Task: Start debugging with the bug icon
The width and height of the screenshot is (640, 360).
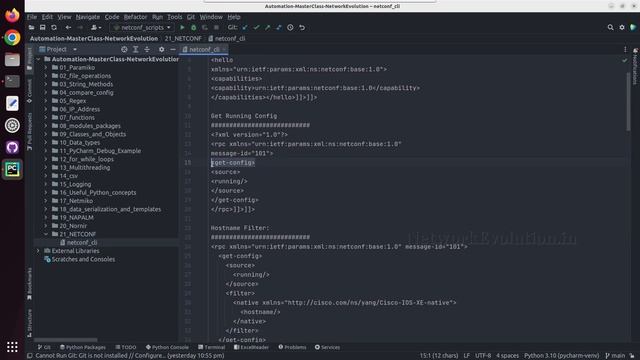Action: point(193,27)
